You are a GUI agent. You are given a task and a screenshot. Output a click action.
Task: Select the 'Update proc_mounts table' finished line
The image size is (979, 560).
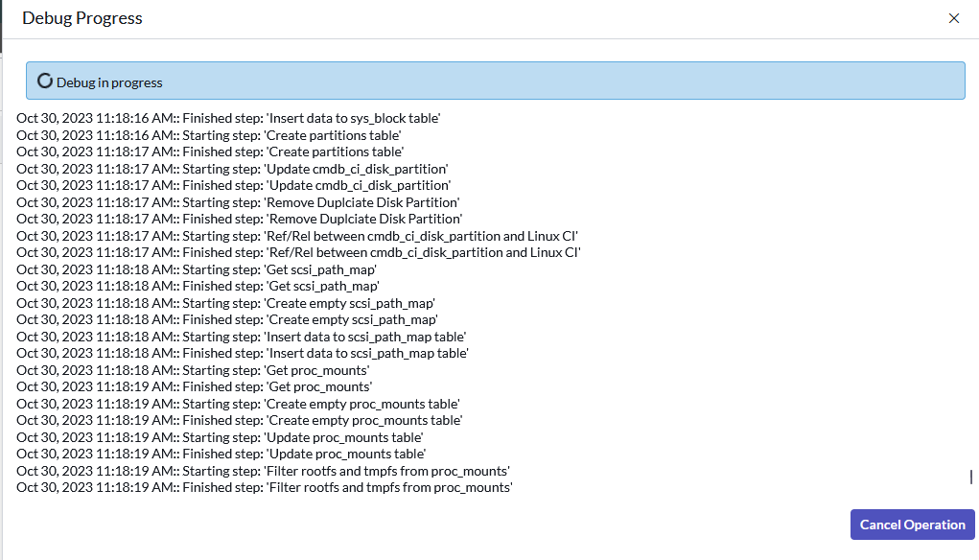[221, 453]
